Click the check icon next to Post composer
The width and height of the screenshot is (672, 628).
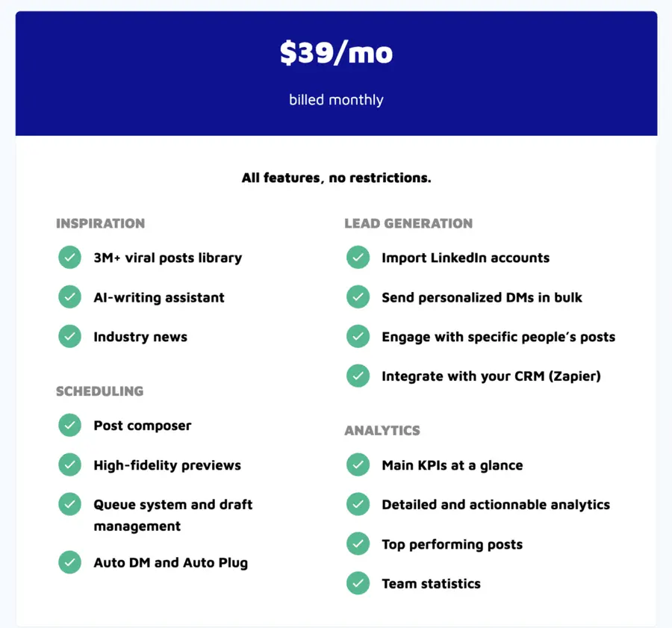point(70,425)
